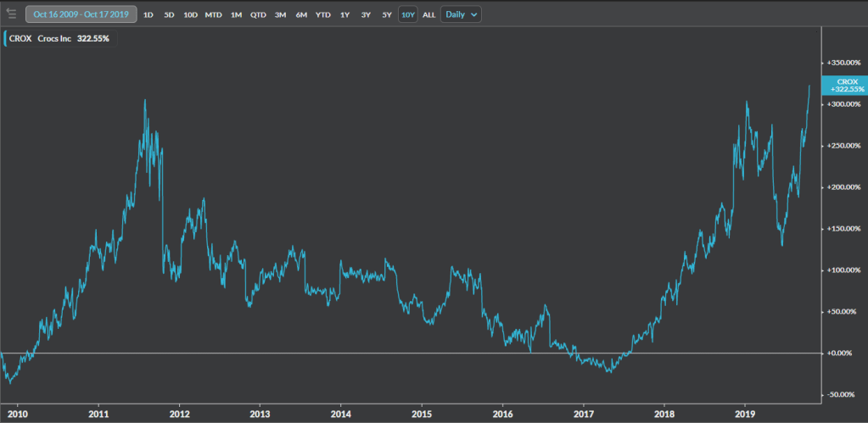Viewport: 868px width, 423px height.
Task: Click the CROX Crocs Inc legend label
Action: 53,38
